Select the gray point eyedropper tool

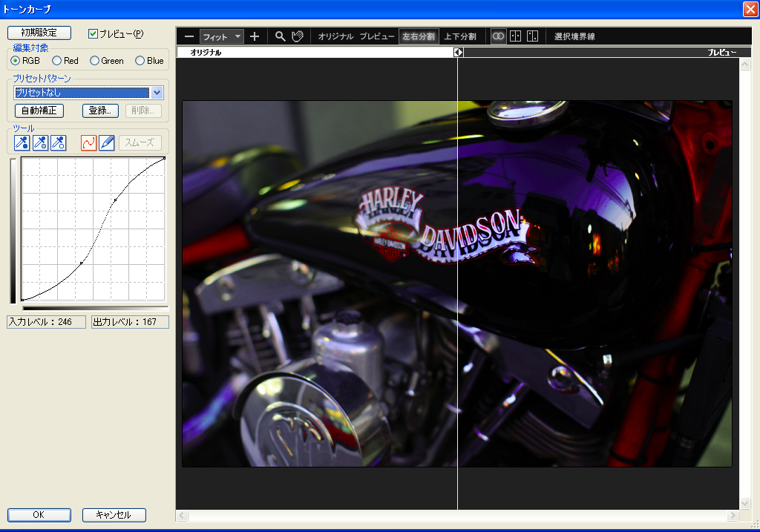[x=41, y=142]
